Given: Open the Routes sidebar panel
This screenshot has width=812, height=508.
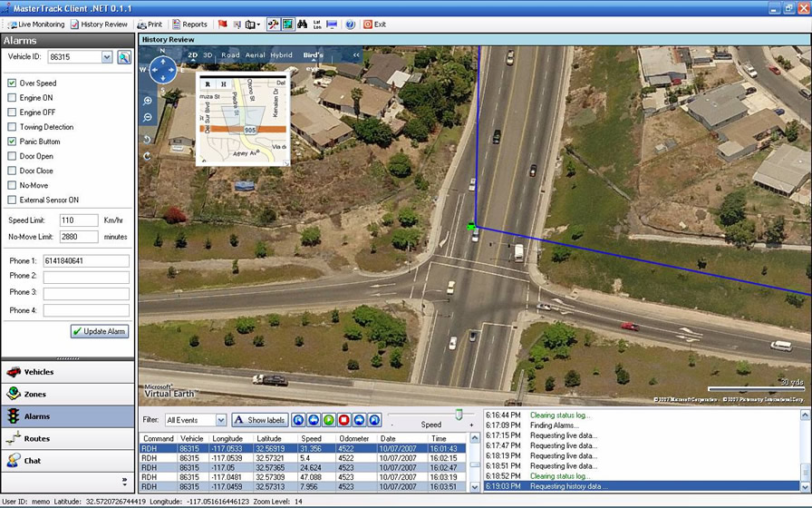Looking at the screenshot, I should (68, 438).
